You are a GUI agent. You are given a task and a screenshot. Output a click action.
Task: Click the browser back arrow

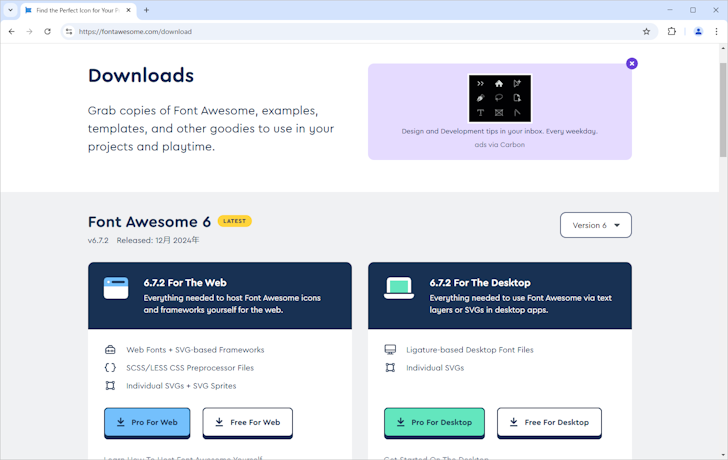(x=12, y=32)
